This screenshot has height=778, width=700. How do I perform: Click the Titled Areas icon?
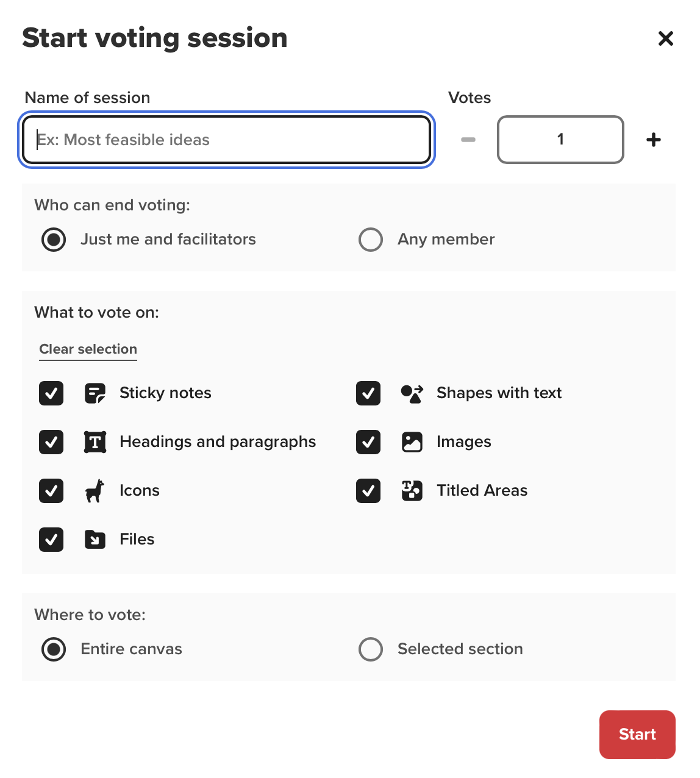(412, 491)
